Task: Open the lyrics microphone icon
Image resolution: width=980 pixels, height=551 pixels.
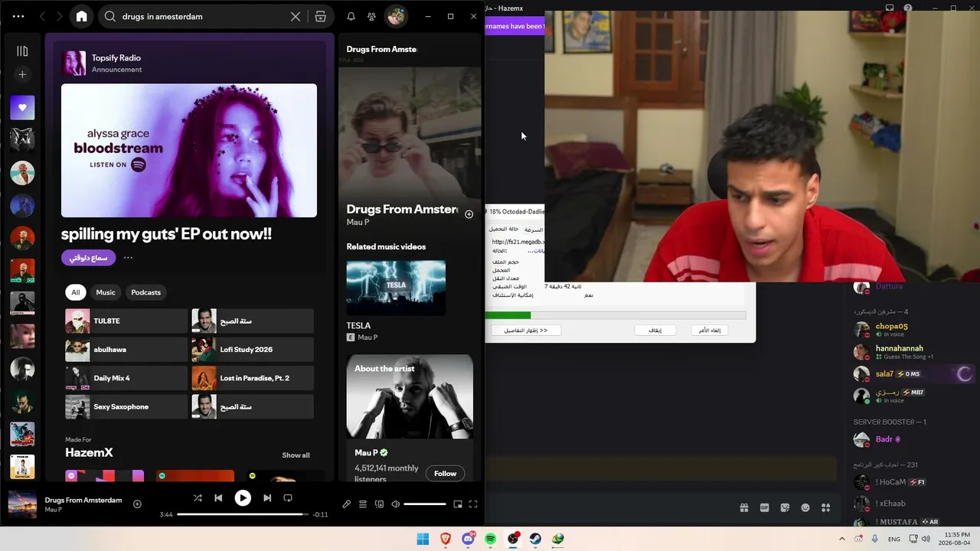Action: click(x=346, y=504)
